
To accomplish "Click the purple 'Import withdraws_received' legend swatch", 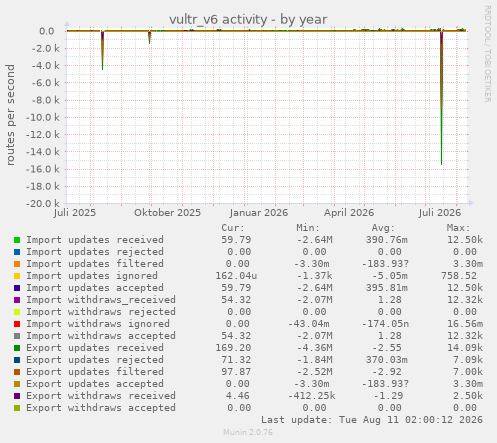I will 17,300.
